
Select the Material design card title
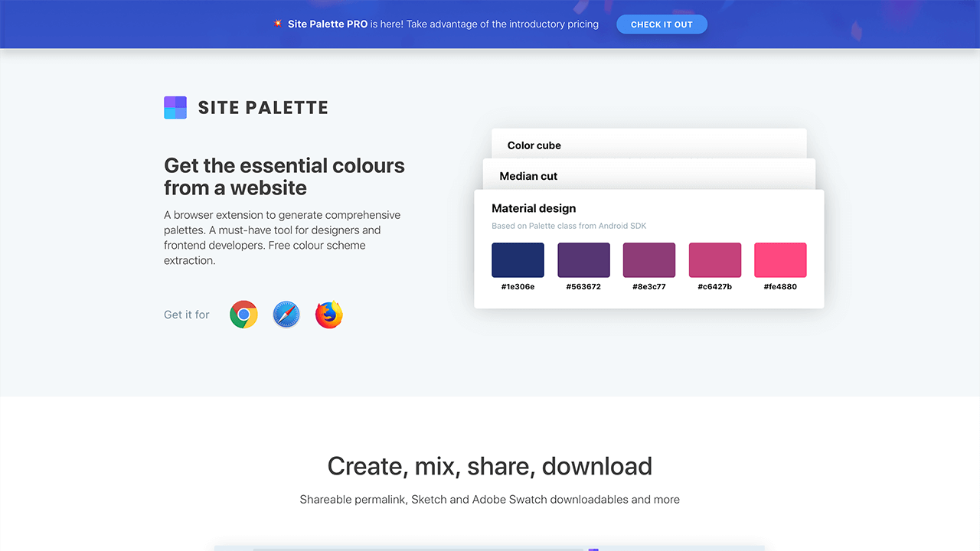[534, 208]
